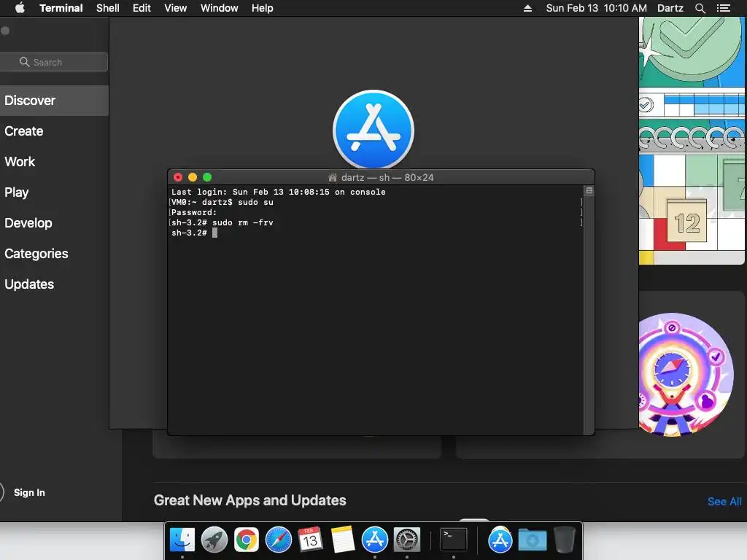Click the eject icon in menu bar
The image size is (747, 560).
point(527,8)
